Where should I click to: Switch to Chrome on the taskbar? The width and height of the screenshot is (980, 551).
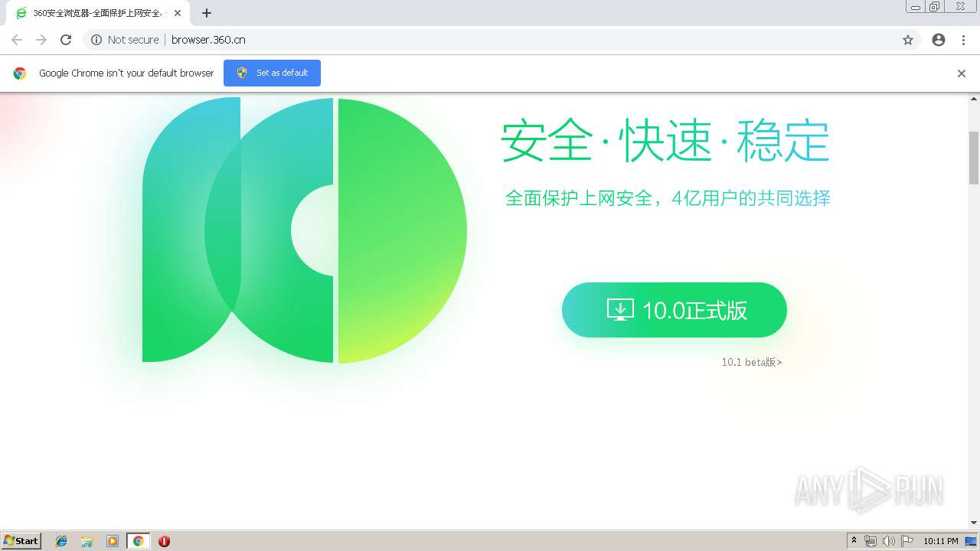pyautogui.click(x=138, y=541)
